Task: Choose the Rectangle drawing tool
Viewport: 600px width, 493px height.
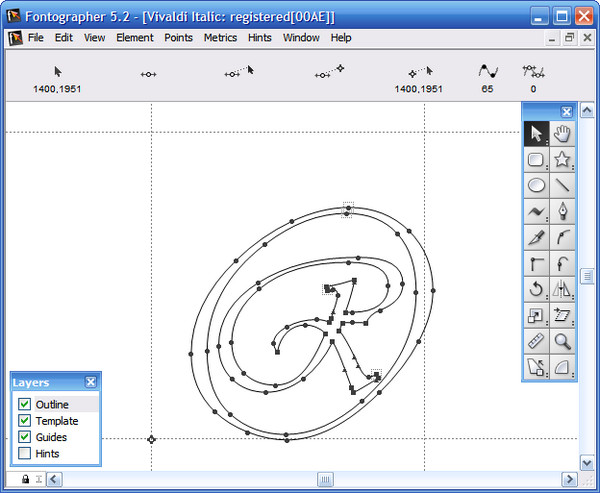Action: (536, 159)
